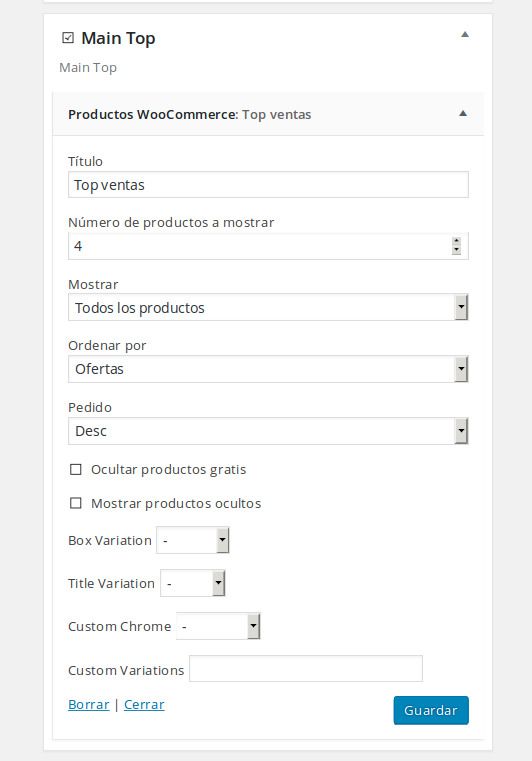Enable Ocultar productos gratis checkbox

point(76,469)
